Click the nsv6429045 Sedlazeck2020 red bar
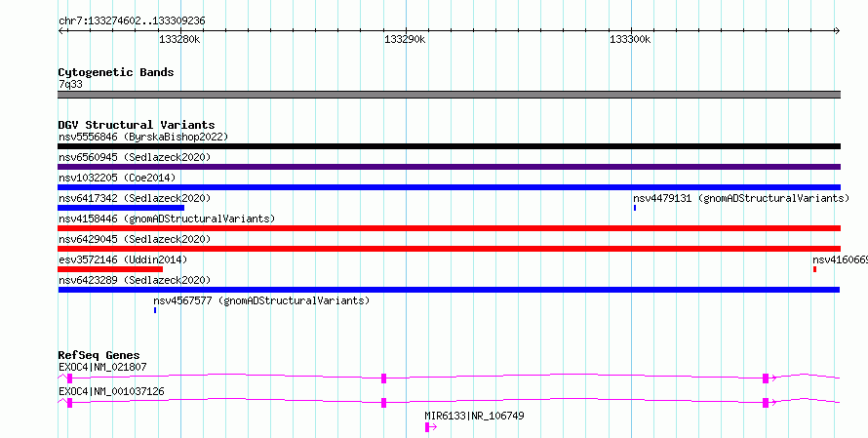 [449, 249]
